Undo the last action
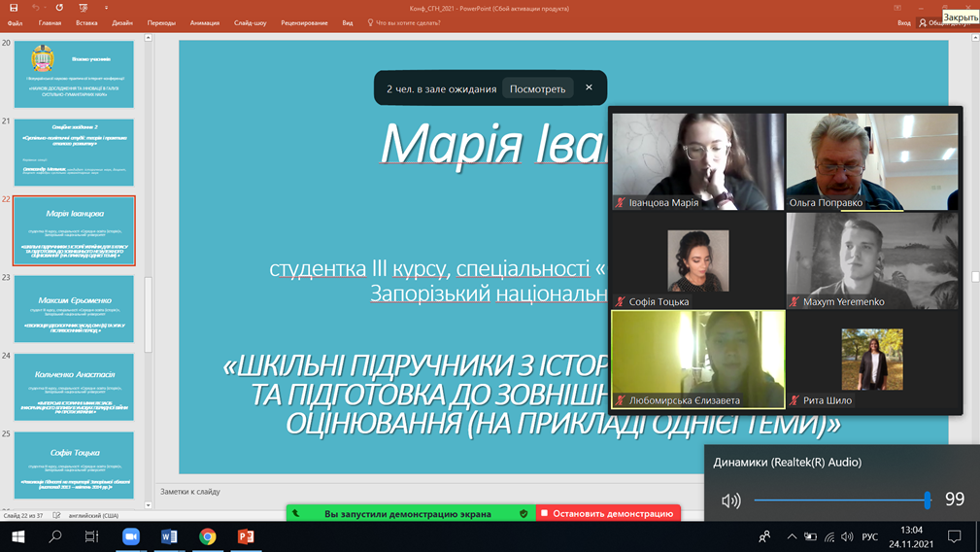980x552 pixels. (35, 8)
